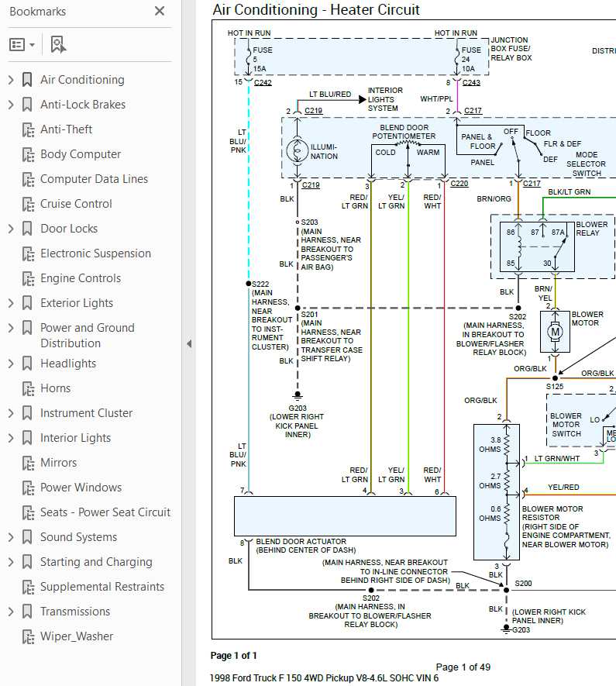This screenshot has height=686, width=616.
Task: Click the find current bookmark icon
Action: click(58, 45)
